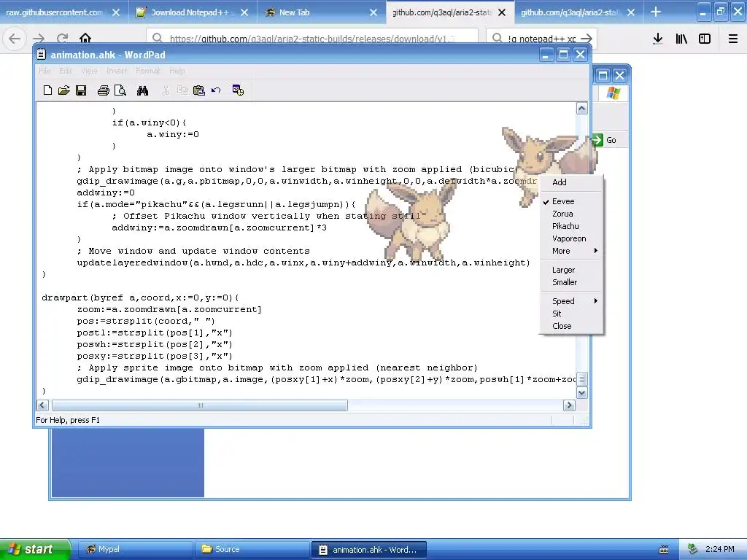Save the file with the floppy icon

[81, 90]
